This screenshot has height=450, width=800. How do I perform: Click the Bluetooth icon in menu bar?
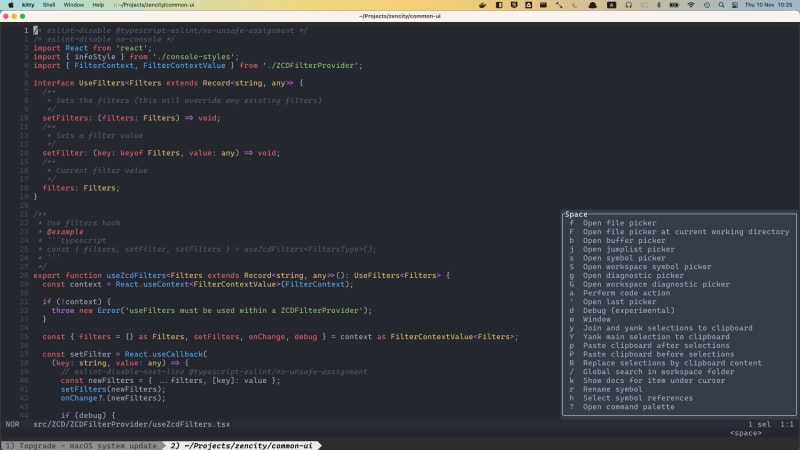point(659,5)
